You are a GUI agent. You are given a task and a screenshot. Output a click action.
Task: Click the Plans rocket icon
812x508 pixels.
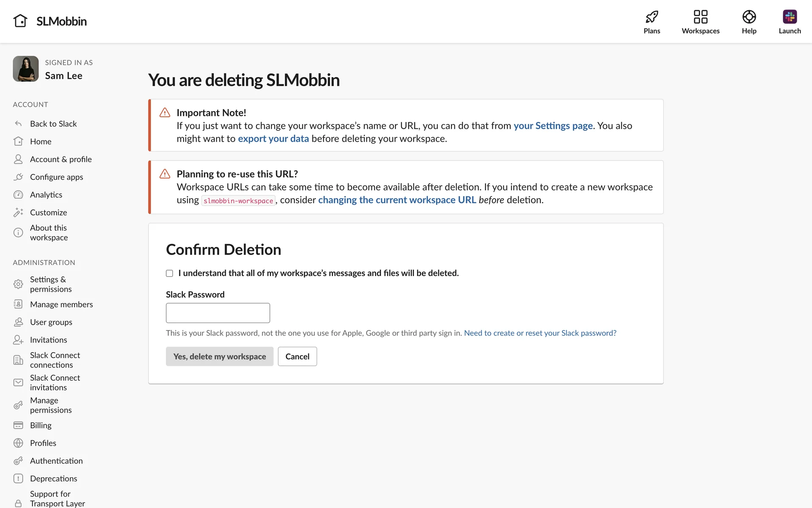652,17
